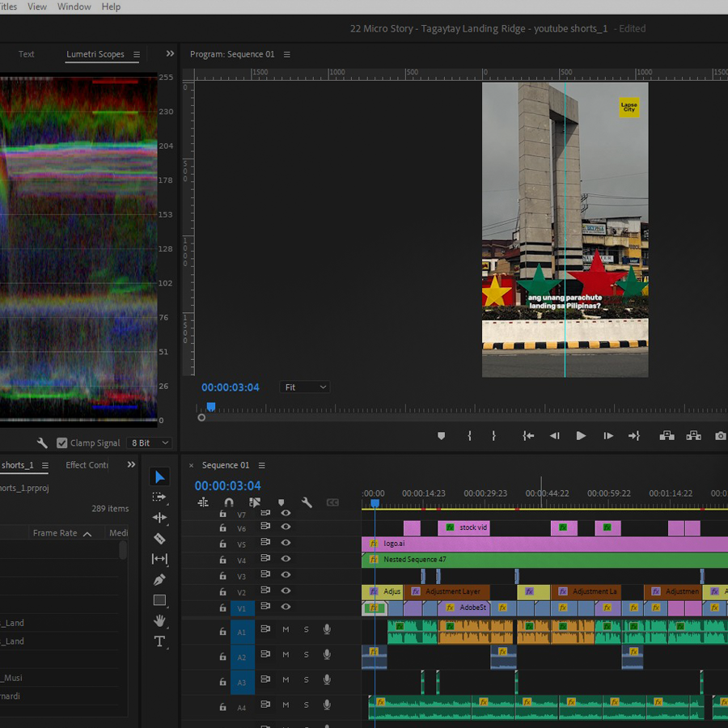
Task: Open Lumetri Scopes panel menu
Action: (x=137, y=54)
